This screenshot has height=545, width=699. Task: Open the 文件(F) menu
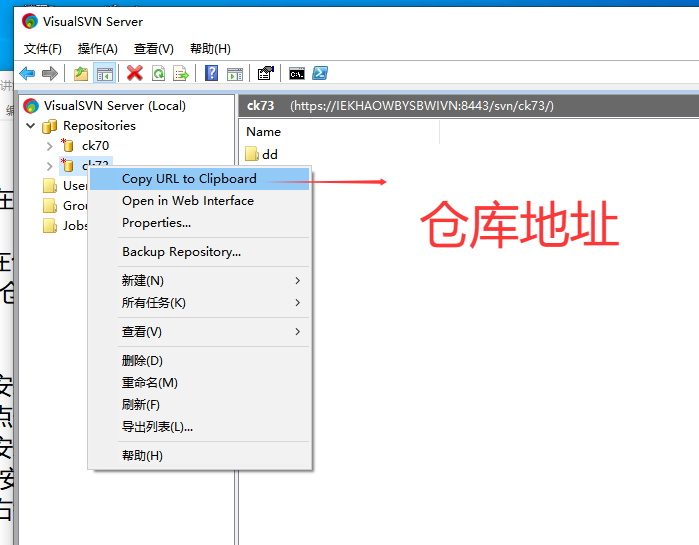42,49
